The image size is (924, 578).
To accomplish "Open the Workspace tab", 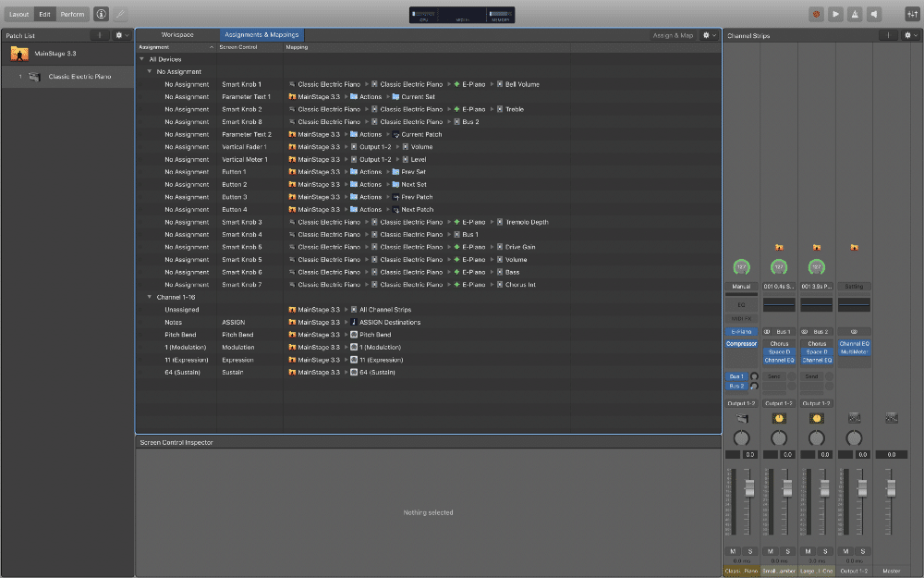I will (x=177, y=35).
